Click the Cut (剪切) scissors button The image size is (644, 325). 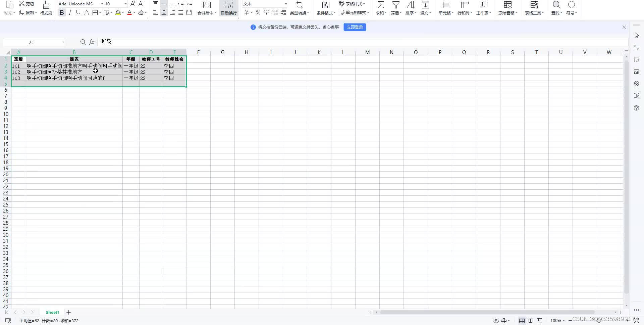pos(26,4)
